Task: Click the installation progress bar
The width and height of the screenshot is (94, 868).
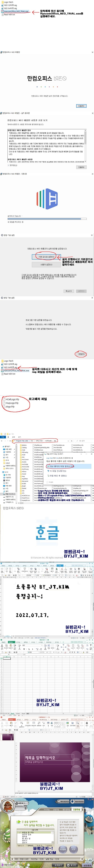Action: (47, 219)
